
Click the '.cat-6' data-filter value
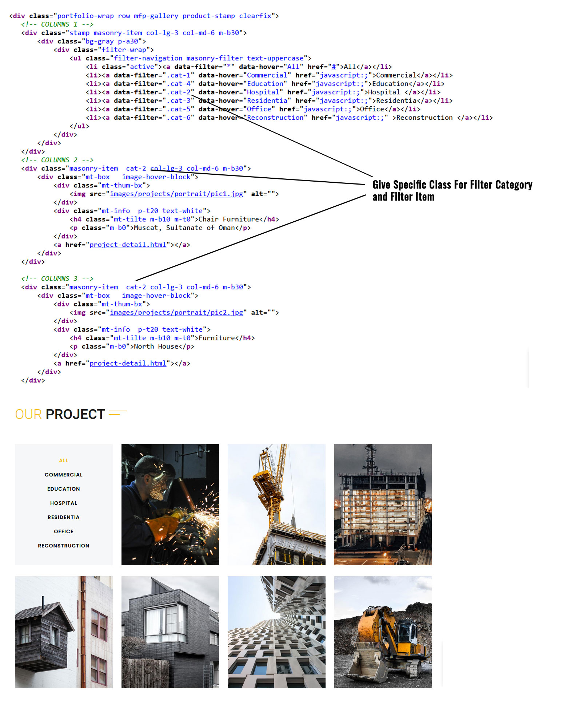click(178, 118)
